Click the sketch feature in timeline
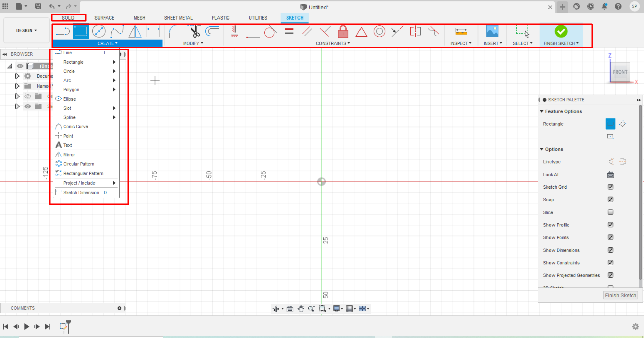 [63, 326]
